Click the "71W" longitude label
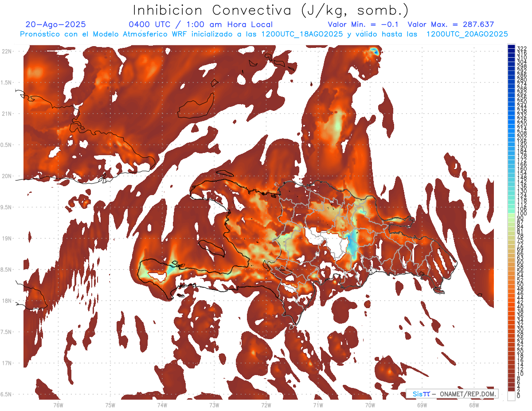This screenshot has height=411, width=532. 318,405
